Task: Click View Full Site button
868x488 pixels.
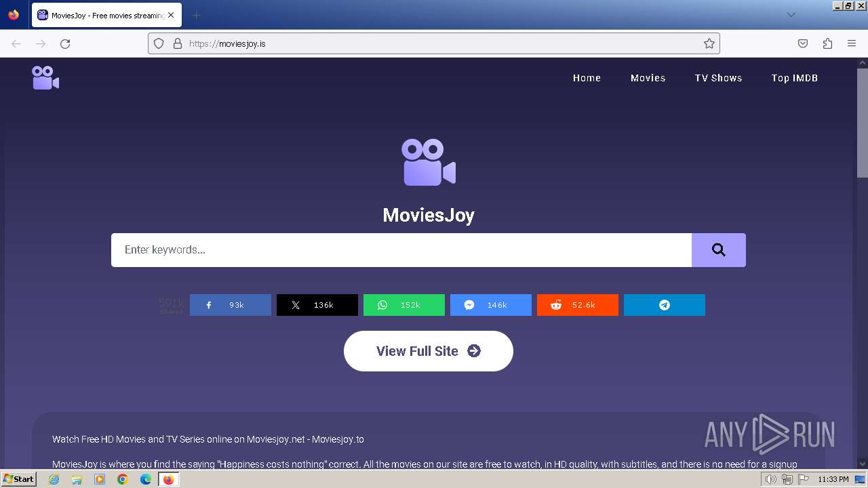Action: pos(429,351)
